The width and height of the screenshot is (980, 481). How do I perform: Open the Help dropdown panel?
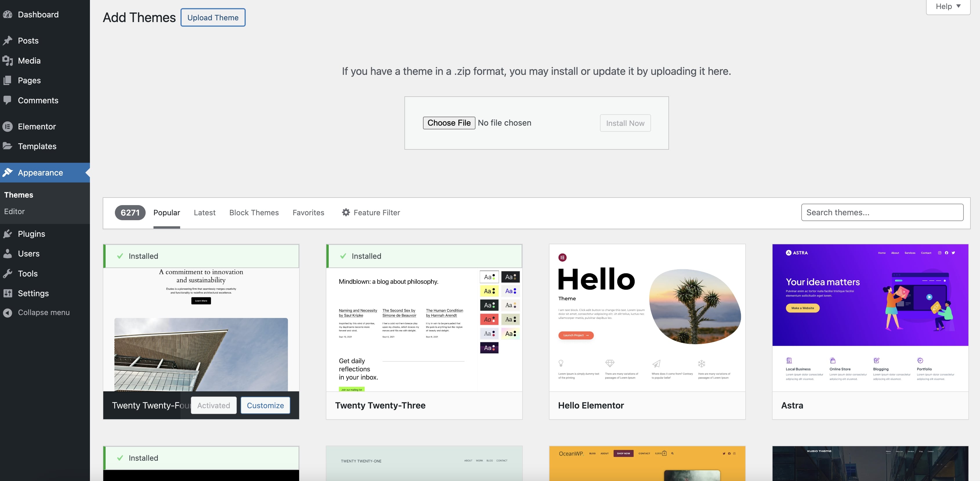point(947,6)
